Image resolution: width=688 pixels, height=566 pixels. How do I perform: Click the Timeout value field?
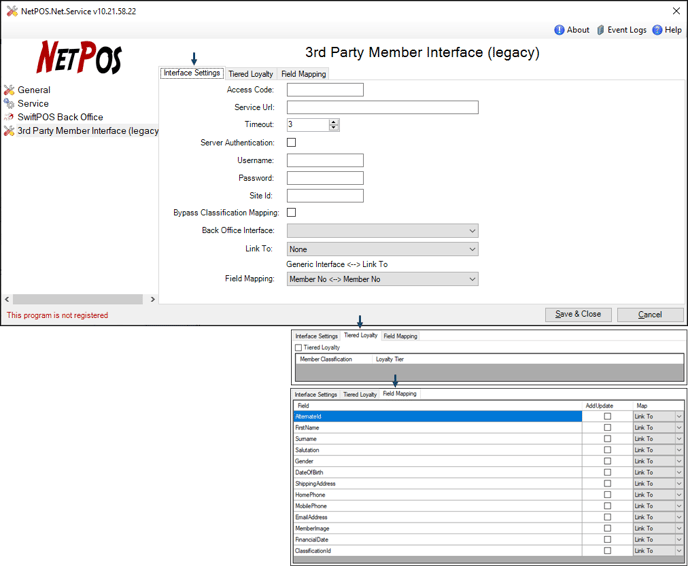click(x=308, y=125)
